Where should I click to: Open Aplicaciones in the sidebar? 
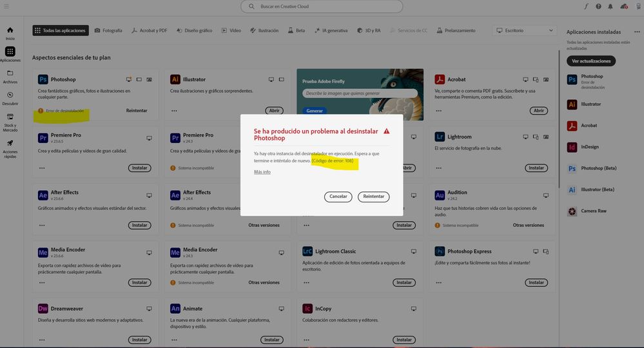click(10, 54)
